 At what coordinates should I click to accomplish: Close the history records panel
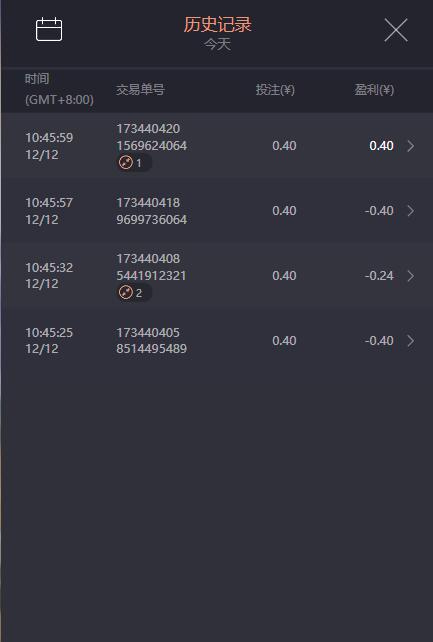396,30
